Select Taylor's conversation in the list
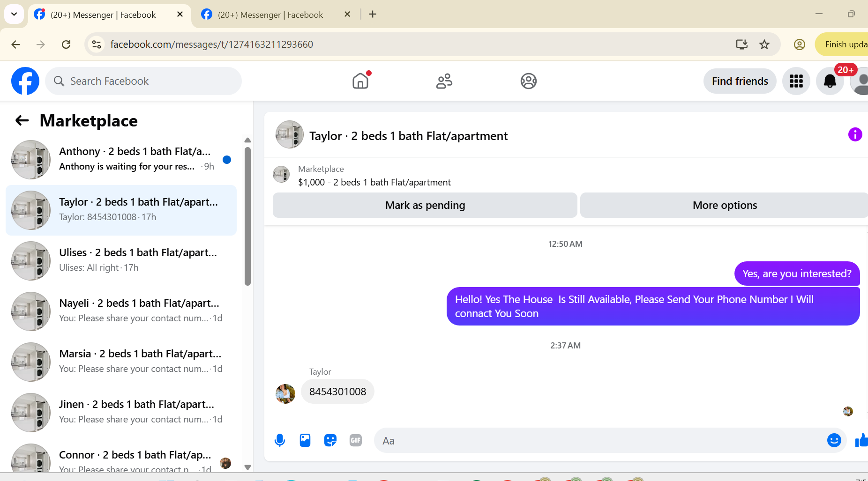This screenshot has width=868, height=481. click(121, 210)
